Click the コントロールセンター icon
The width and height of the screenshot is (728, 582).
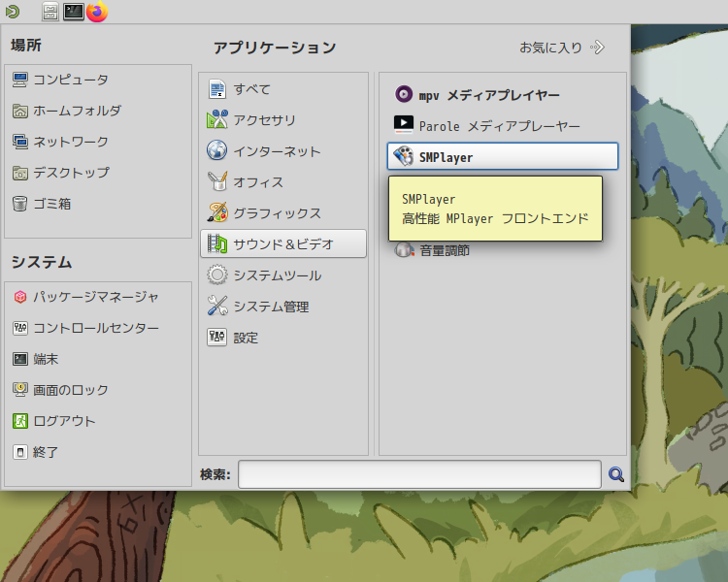pos(20,328)
